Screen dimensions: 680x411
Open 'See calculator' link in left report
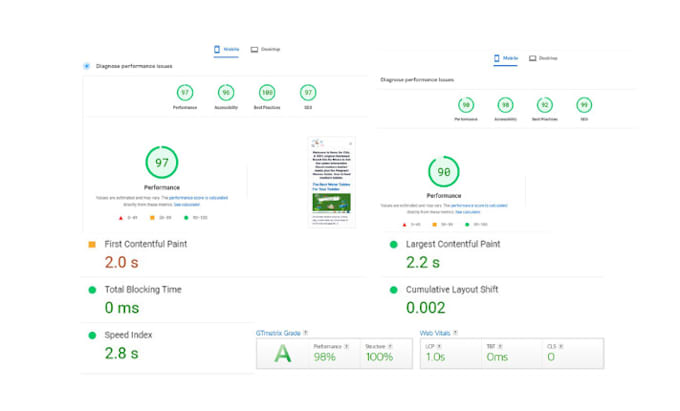186,204
